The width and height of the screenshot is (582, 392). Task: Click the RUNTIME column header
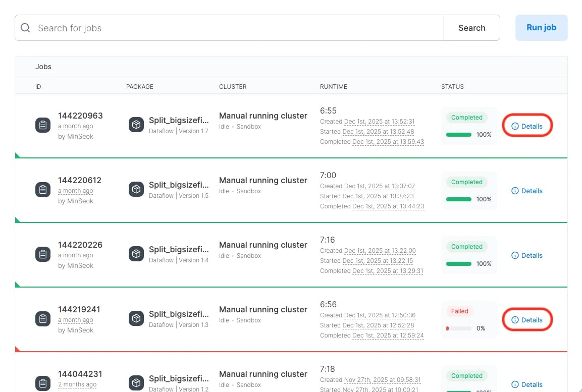[333, 86]
